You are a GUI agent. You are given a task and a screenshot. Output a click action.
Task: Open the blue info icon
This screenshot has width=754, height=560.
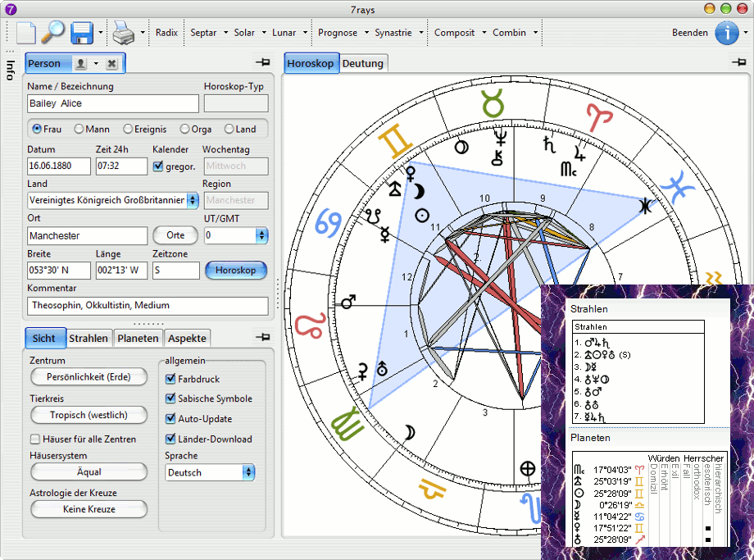726,33
